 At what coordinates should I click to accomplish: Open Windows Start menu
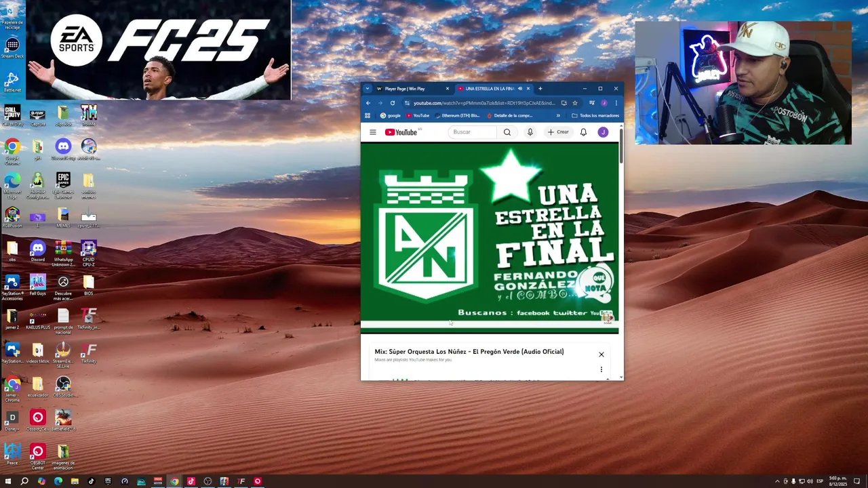(8, 481)
